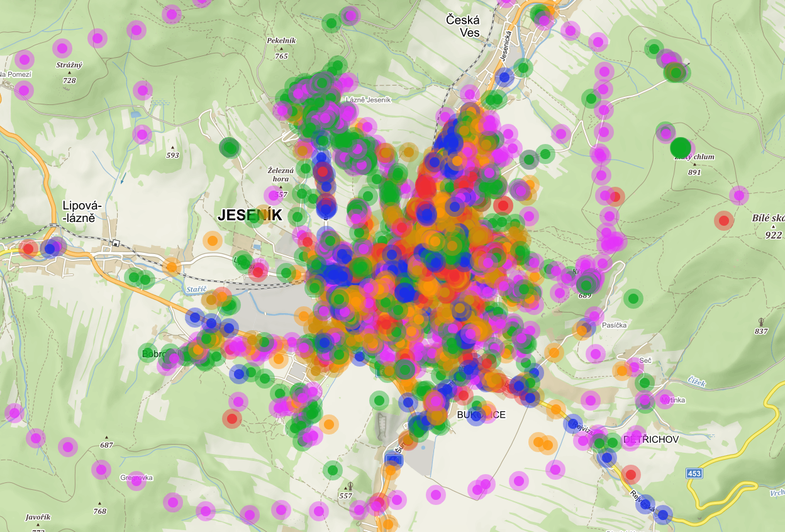Click the Železná hora label
The image size is (785, 532).
(x=281, y=174)
